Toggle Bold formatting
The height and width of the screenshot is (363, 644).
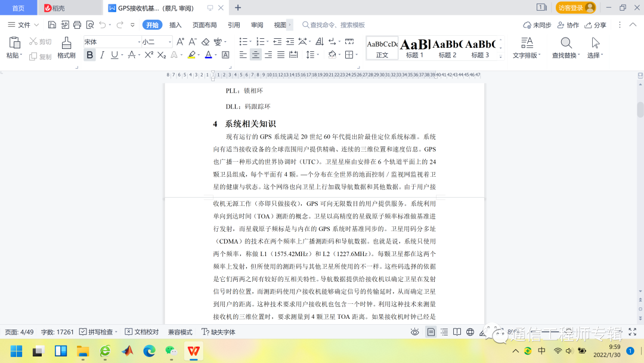coord(89,55)
